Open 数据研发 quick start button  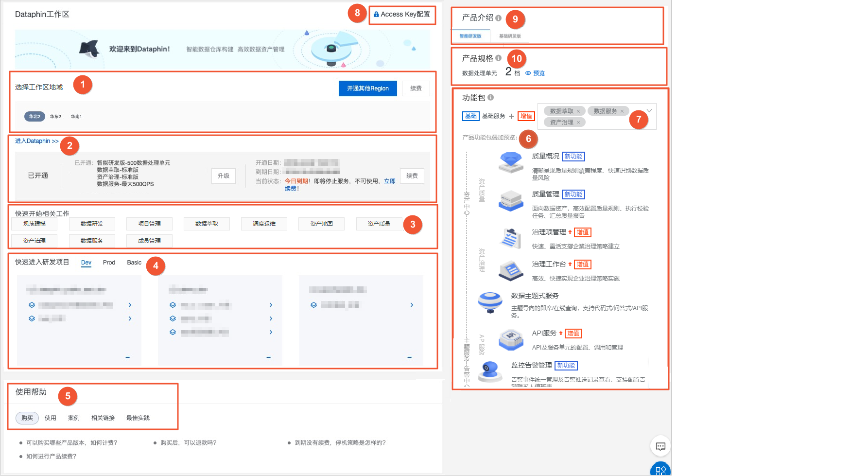[92, 224]
